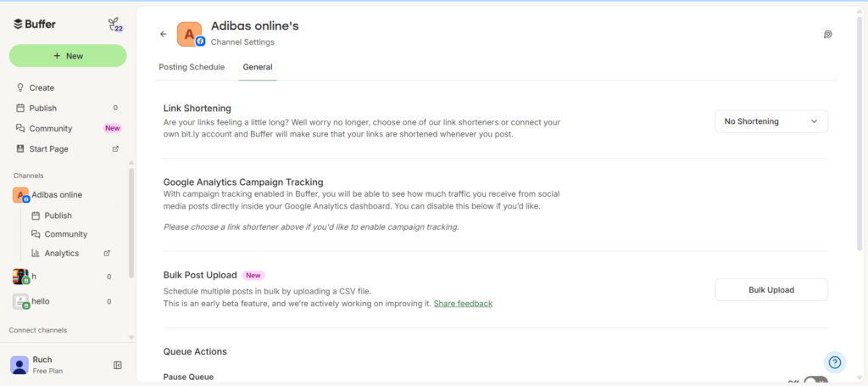Open Start Page in the sidebar
The image size is (868, 386).
[x=68, y=149]
